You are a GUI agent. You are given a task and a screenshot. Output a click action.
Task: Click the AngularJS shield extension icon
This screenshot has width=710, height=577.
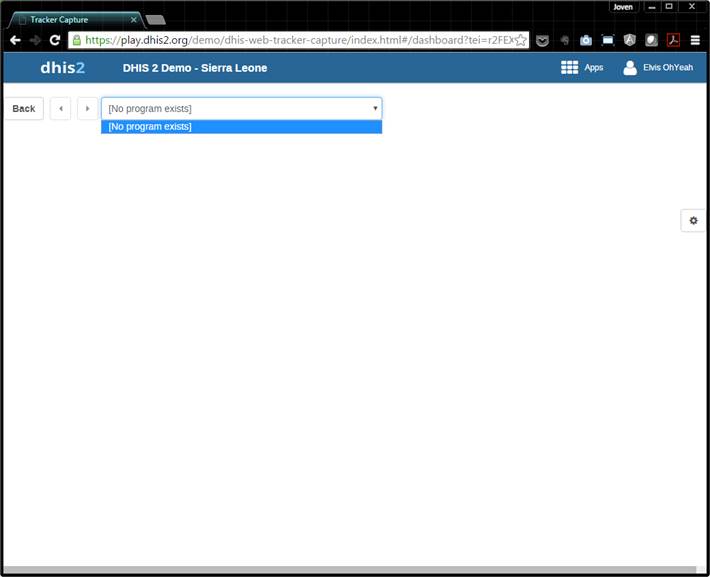629,40
